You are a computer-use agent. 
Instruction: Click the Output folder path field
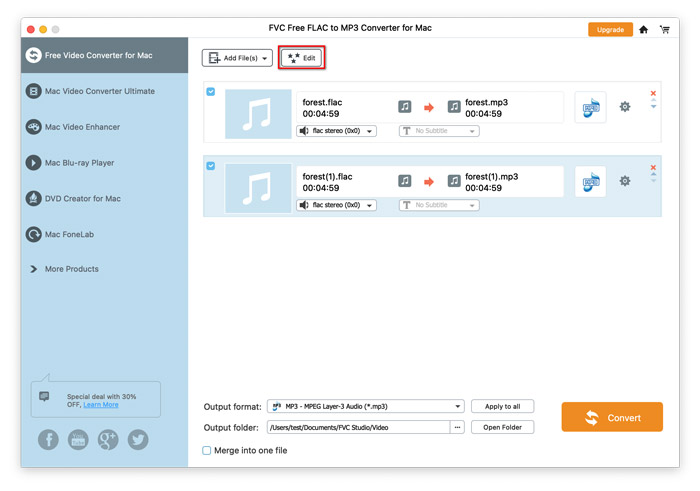coord(358,427)
